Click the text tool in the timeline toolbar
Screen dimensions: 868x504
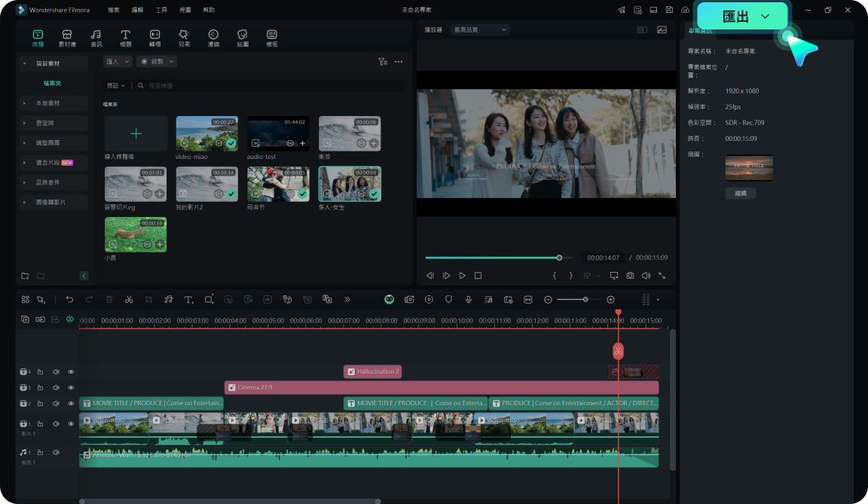pyautogui.click(x=189, y=299)
